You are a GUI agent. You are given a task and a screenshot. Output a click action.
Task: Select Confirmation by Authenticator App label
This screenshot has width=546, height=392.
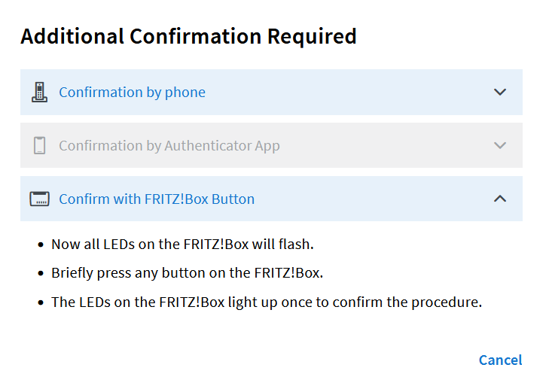point(169,146)
